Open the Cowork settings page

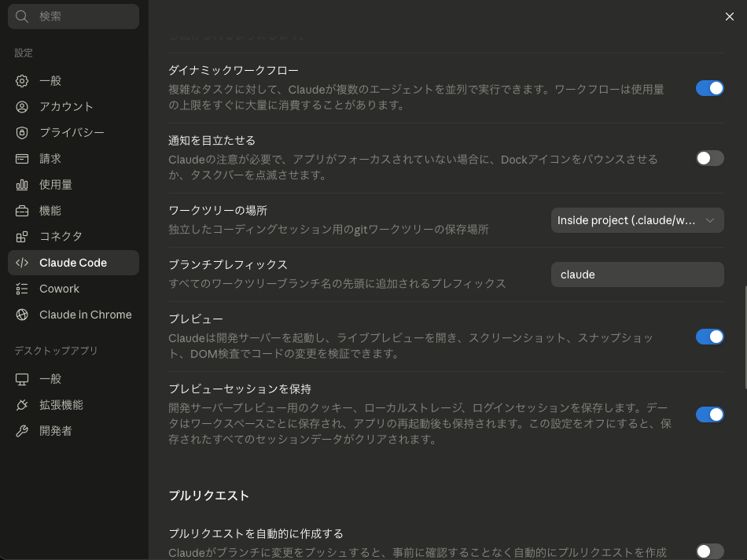(x=73, y=289)
